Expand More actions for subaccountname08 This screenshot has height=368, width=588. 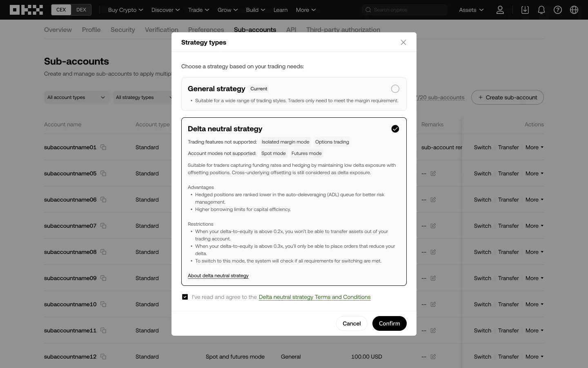pyautogui.click(x=534, y=252)
